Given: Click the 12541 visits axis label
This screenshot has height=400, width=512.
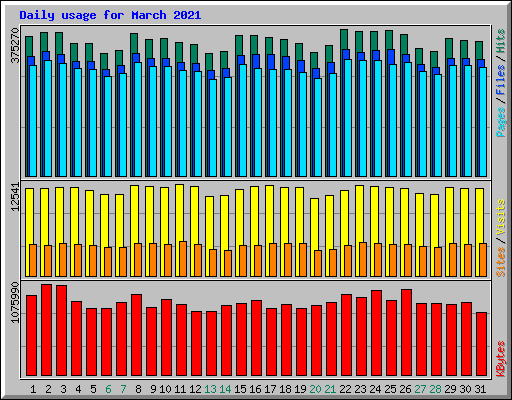Looking at the screenshot, I should tap(15, 197).
